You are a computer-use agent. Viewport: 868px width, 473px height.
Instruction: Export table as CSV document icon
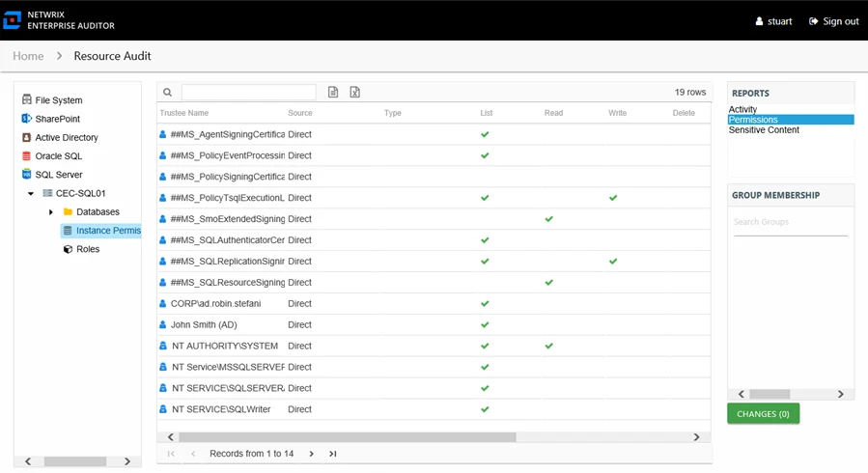[x=333, y=92]
